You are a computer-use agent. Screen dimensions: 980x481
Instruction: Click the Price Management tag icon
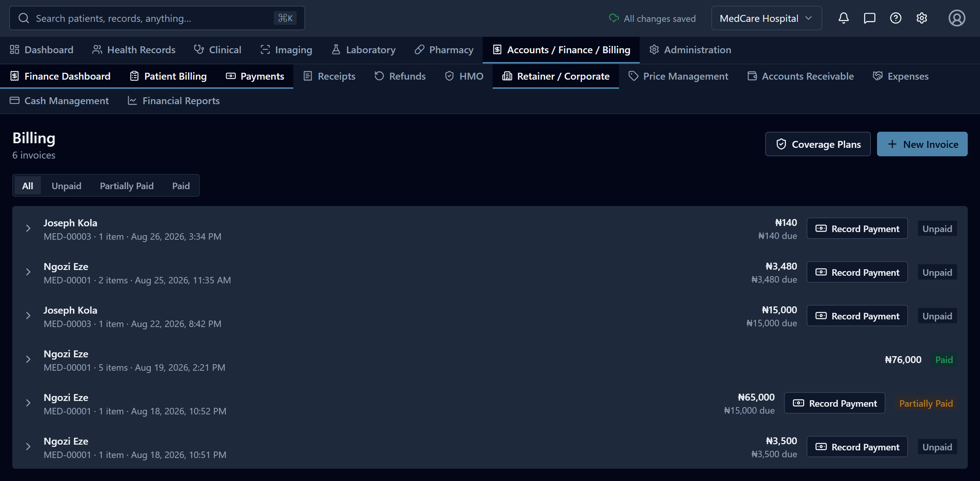pos(633,76)
